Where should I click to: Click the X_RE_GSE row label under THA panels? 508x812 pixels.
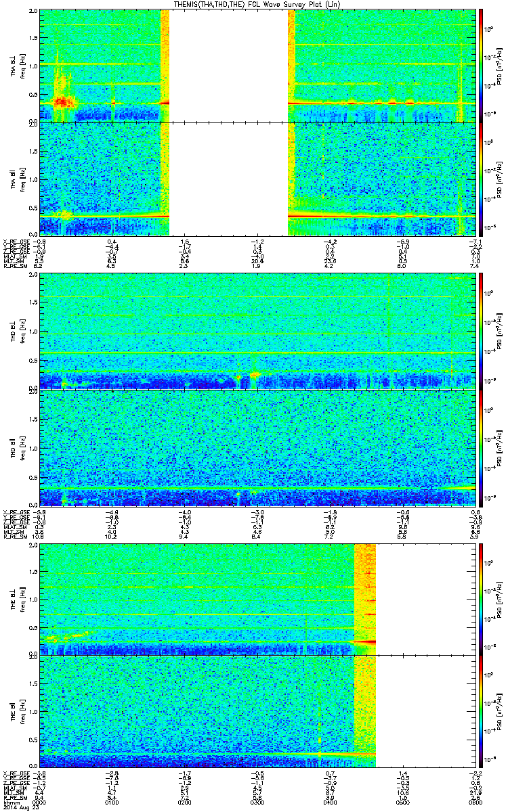click(15, 240)
